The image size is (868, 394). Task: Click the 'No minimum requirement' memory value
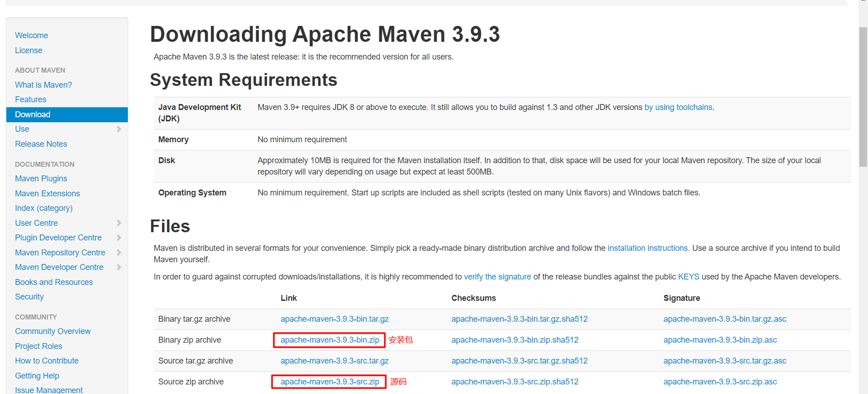302,140
